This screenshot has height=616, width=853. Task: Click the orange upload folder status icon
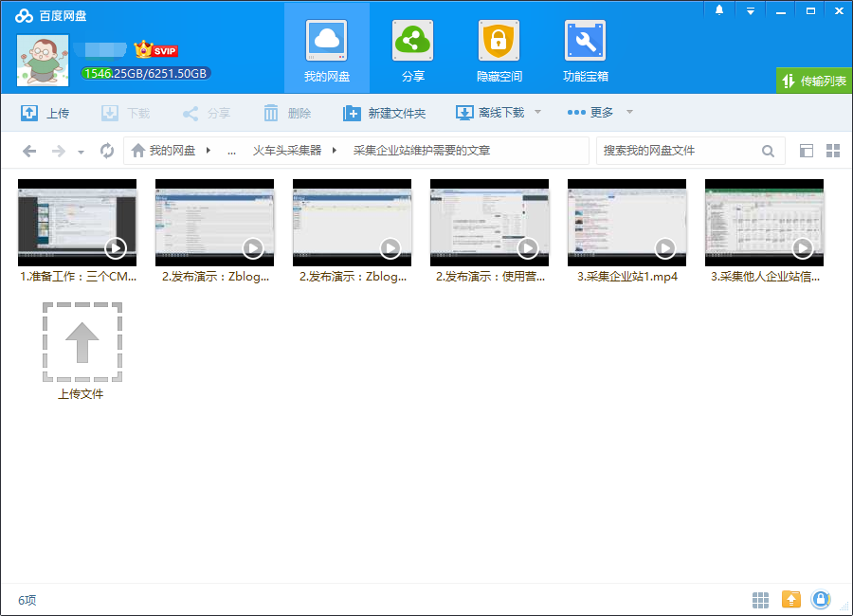pyautogui.click(x=790, y=600)
